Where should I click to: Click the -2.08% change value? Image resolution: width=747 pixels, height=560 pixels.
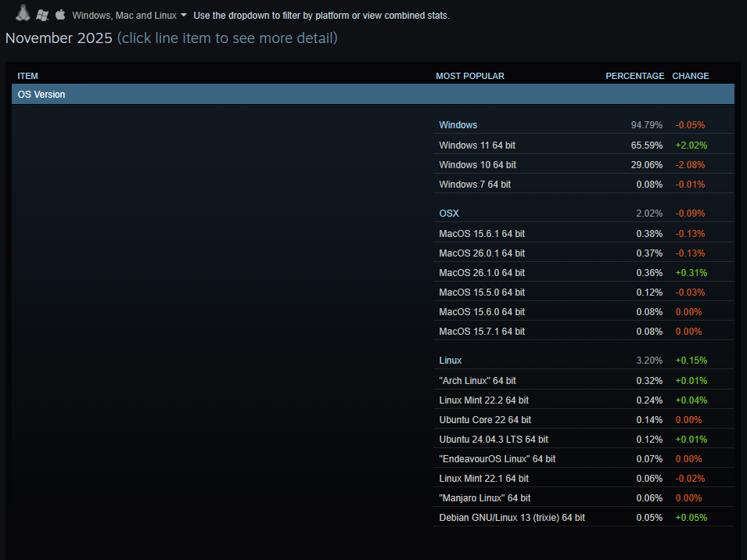(690, 164)
